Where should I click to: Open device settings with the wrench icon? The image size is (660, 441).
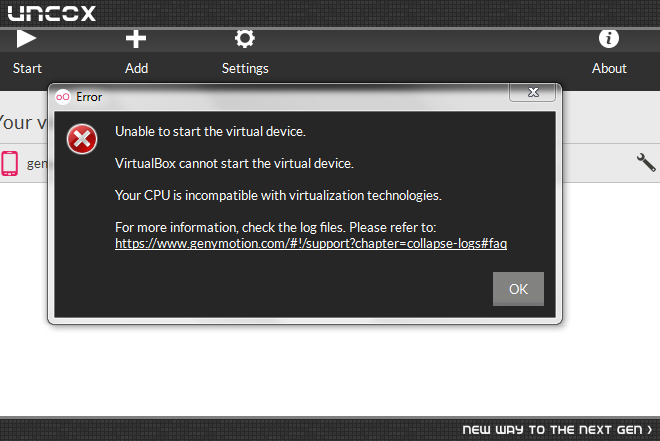(x=646, y=162)
